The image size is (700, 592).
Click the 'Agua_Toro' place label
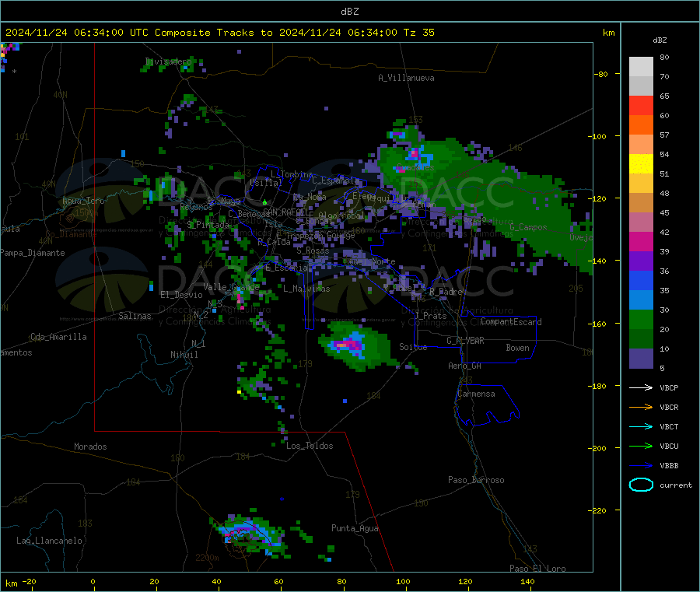(x=83, y=201)
